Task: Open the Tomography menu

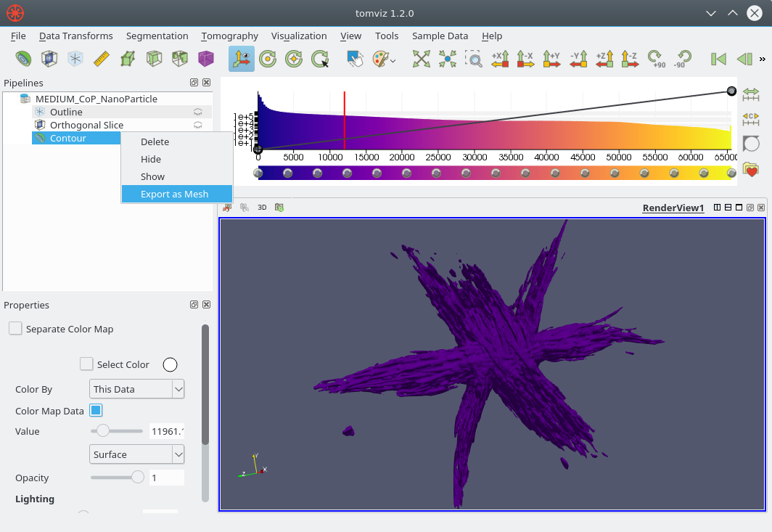Action: click(x=229, y=36)
